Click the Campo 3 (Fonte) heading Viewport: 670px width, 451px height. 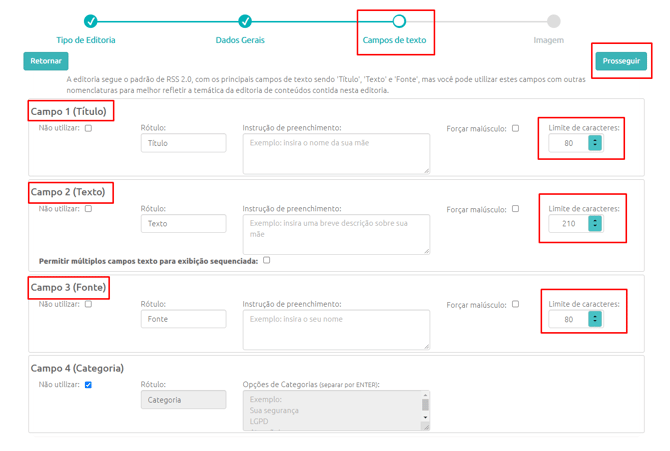point(68,287)
